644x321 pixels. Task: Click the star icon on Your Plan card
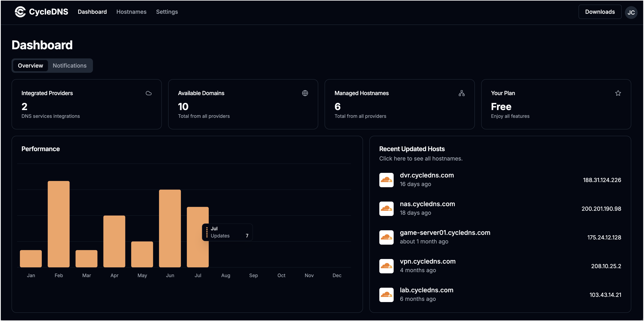tap(618, 93)
